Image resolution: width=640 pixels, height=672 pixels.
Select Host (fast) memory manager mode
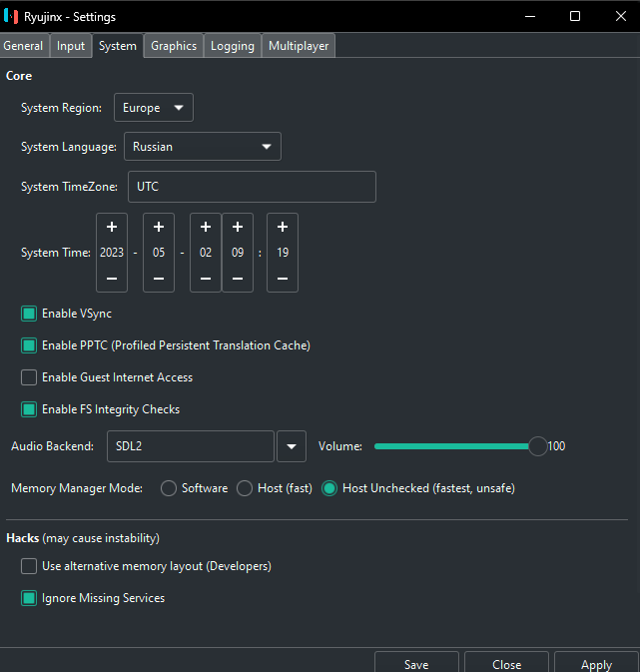click(245, 488)
